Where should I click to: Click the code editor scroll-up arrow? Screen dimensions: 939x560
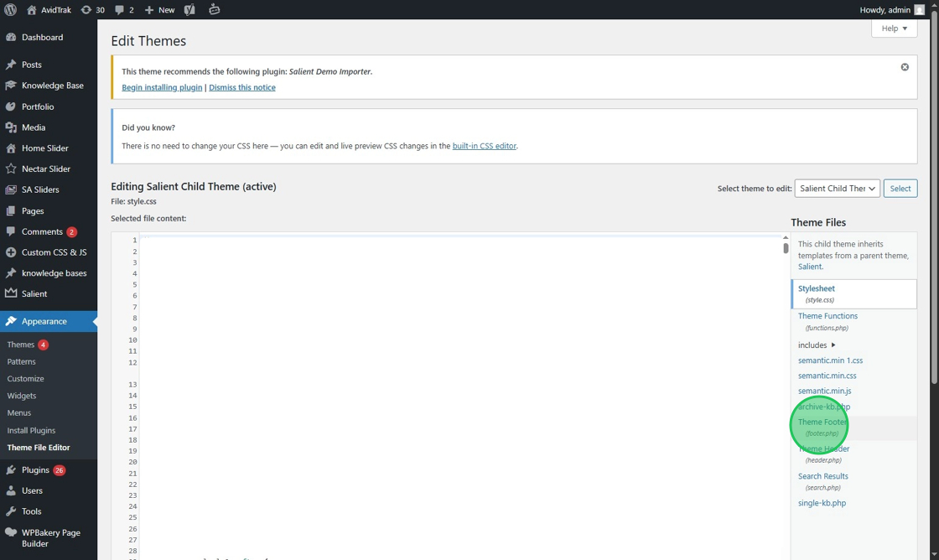786,237
